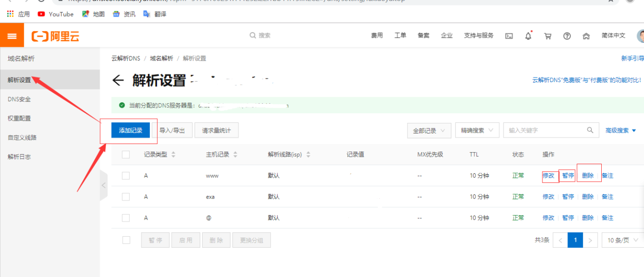The width and height of the screenshot is (644, 277).
Task: Open the YouTube bookmark
Action: tap(55, 14)
